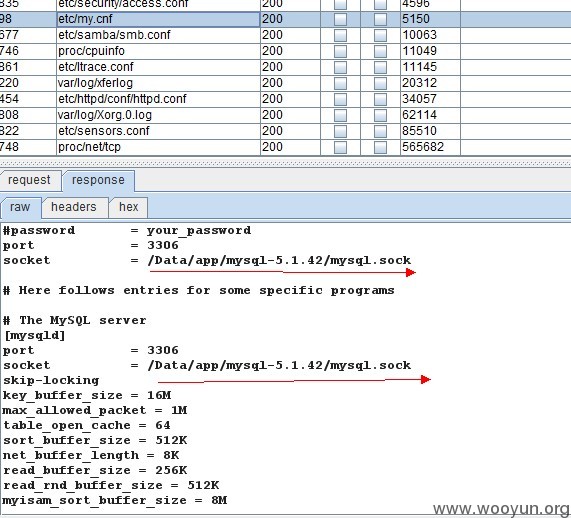Click the length value 34057
Screen dimensions: 571x518
(x=419, y=99)
